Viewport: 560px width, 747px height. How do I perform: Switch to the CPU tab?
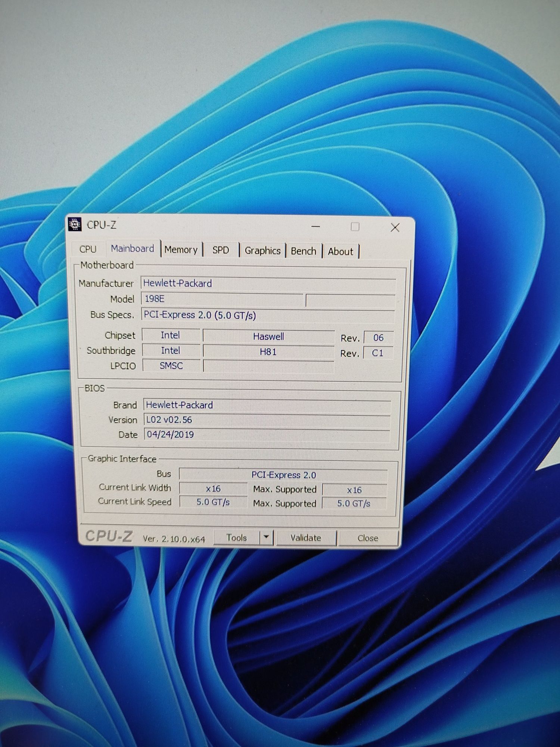coord(88,249)
